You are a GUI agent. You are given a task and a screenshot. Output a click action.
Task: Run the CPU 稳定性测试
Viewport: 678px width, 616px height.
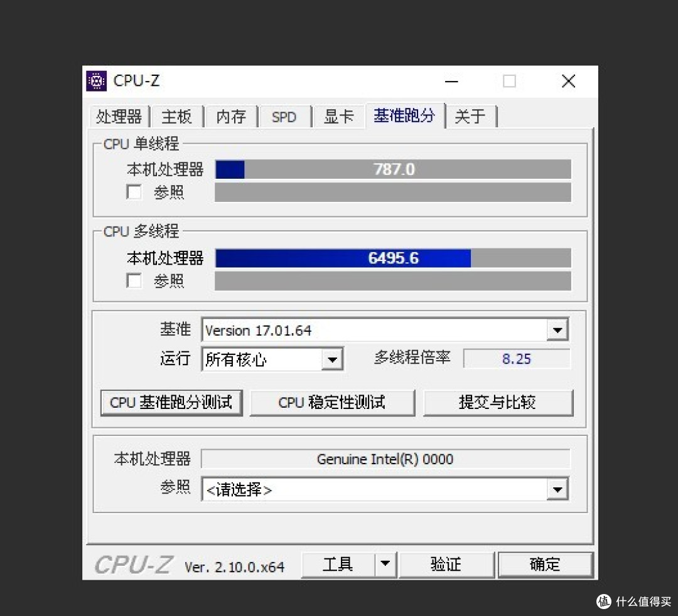[332, 403]
